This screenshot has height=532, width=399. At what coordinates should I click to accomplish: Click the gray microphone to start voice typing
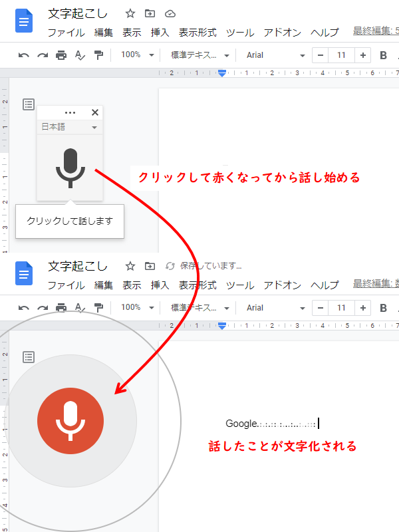70,166
